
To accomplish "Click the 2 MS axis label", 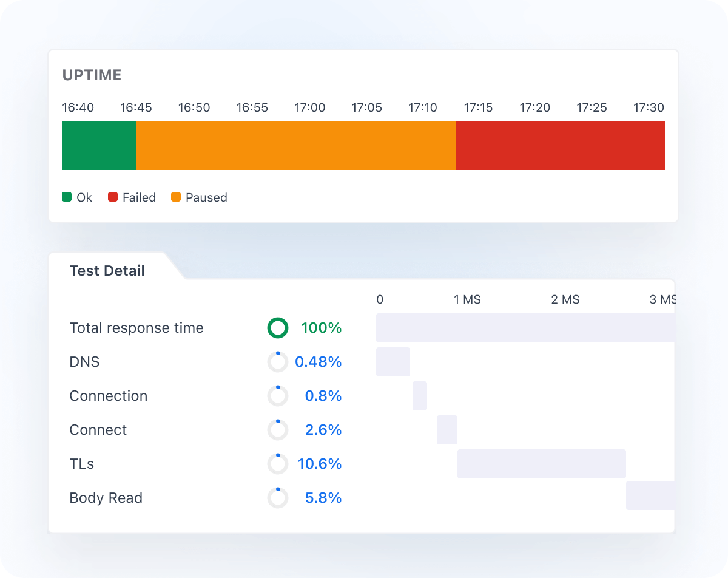I will pyautogui.click(x=565, y=299).
